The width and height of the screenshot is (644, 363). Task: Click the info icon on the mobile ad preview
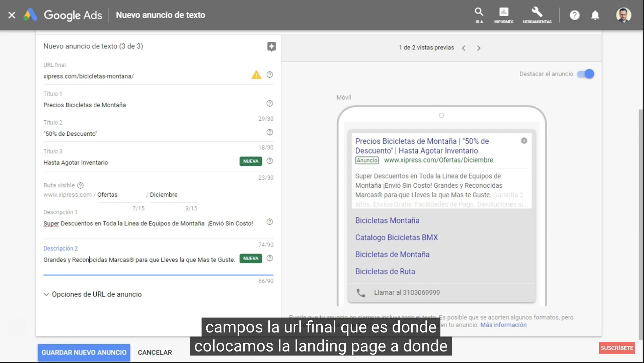click(523, 141)
